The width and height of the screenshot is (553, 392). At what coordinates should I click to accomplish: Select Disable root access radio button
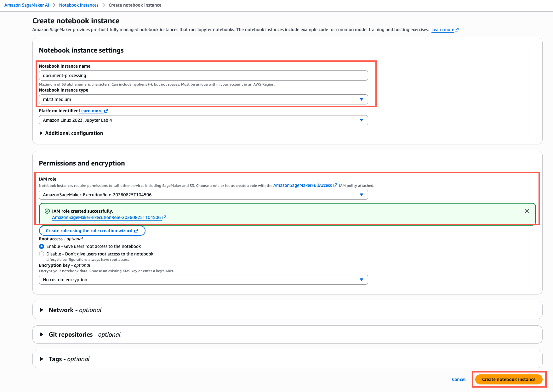[42, 254]
